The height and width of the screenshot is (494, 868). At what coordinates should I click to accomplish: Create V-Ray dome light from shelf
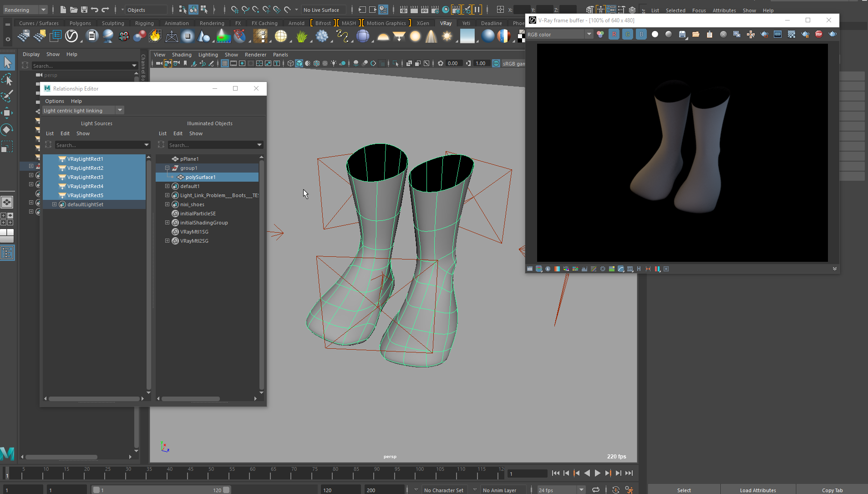click(x=383, y=36)
